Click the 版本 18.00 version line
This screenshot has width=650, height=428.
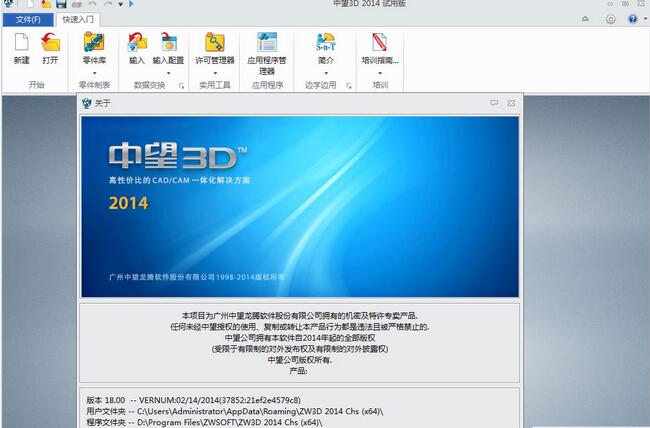tap(193, 400)
